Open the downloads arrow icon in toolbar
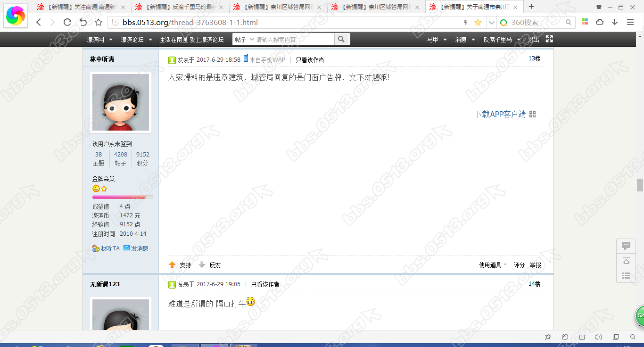644x347 pixels. click(x=615, y=22)
